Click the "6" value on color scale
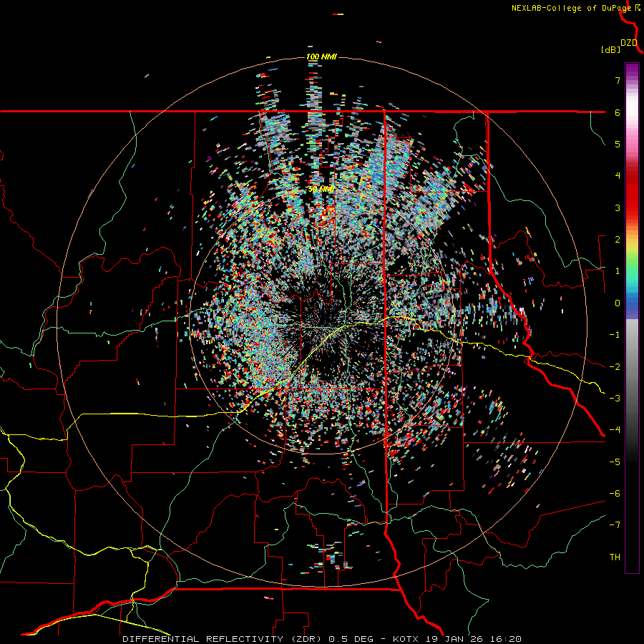644x644 pixels. (x=618, y=112)
